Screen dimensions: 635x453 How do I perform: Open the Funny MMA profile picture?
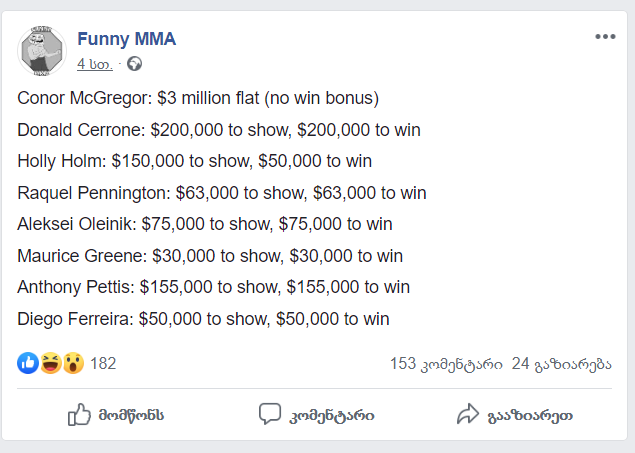[x=41, y=50]
